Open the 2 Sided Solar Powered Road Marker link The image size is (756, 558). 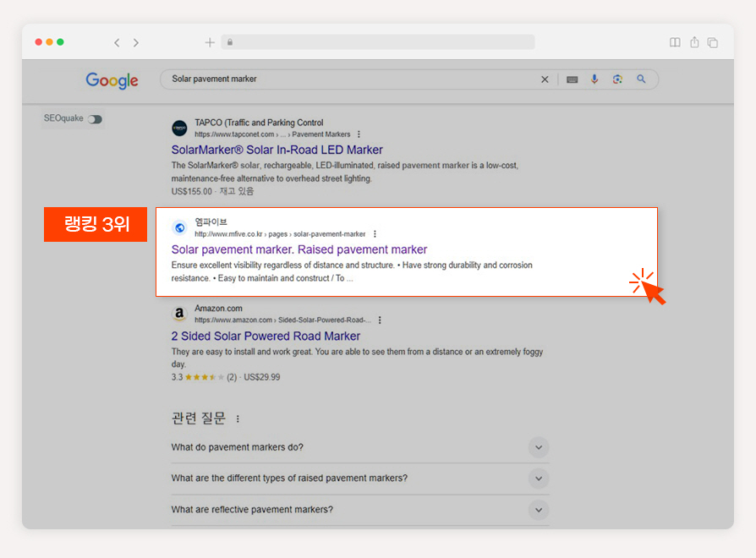coord(266,336)
